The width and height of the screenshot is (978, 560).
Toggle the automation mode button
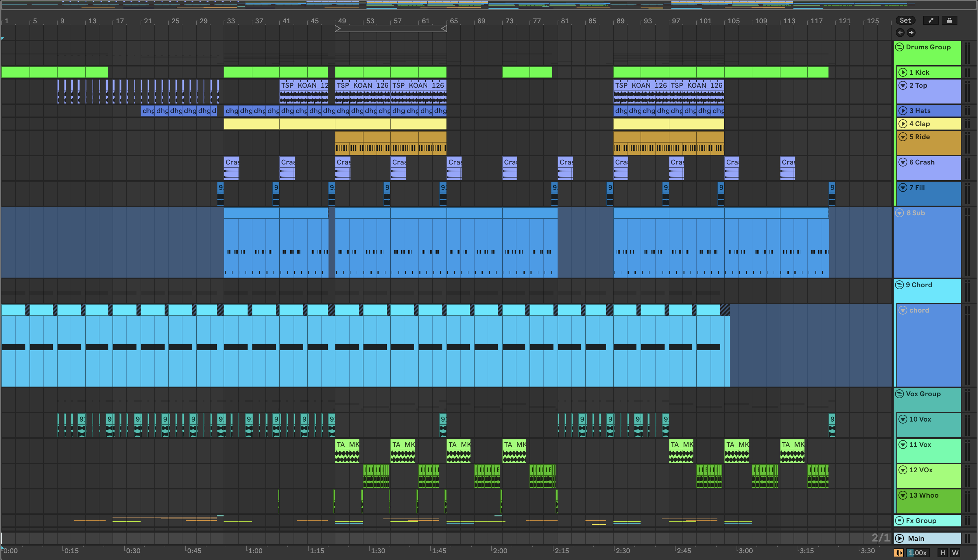pos(931,20)
